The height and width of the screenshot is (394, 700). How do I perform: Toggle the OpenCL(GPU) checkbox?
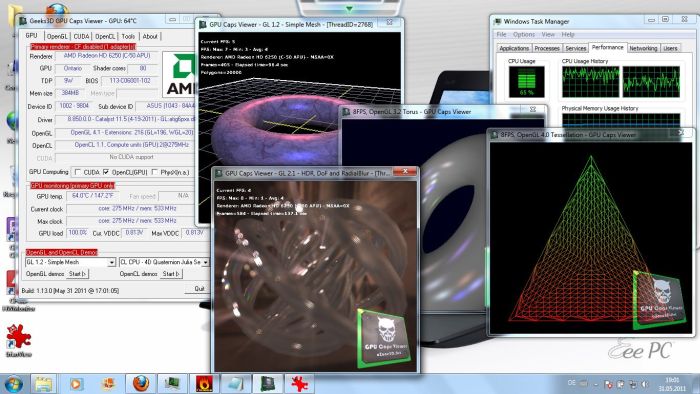[x=106, y=172]
